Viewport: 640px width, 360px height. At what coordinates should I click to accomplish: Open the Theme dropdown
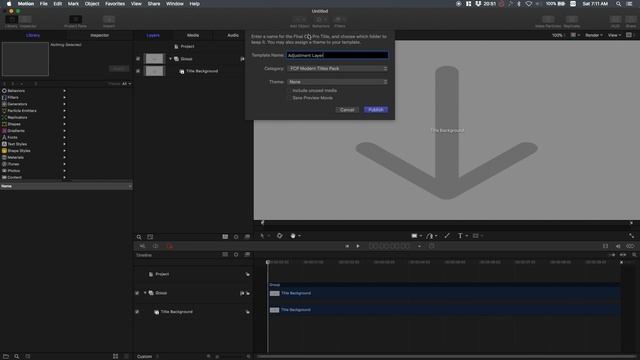pos(337,82)
